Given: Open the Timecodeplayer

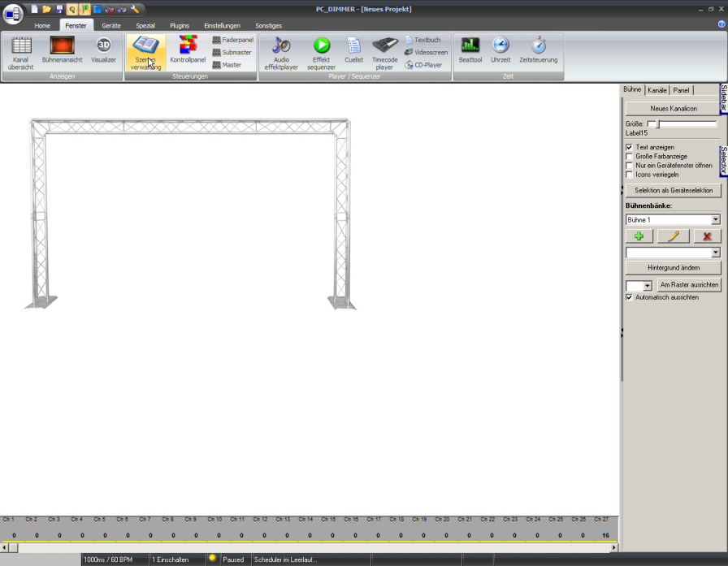Looking at the screenshot, I should [385, 54].
